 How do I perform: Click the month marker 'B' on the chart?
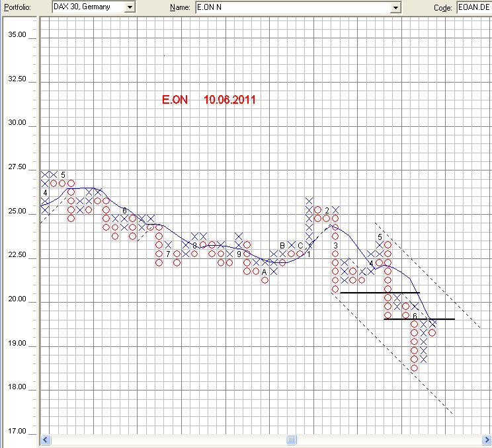(282, 246)
